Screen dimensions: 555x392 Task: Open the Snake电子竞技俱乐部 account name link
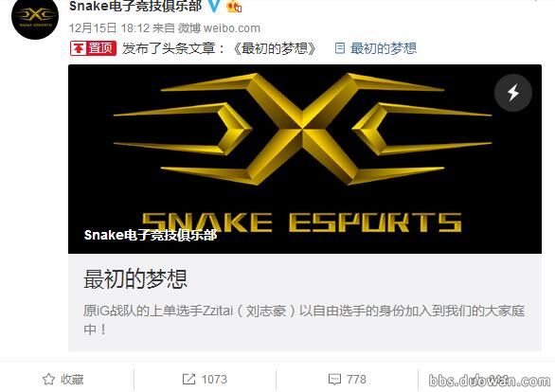point(135,6)
